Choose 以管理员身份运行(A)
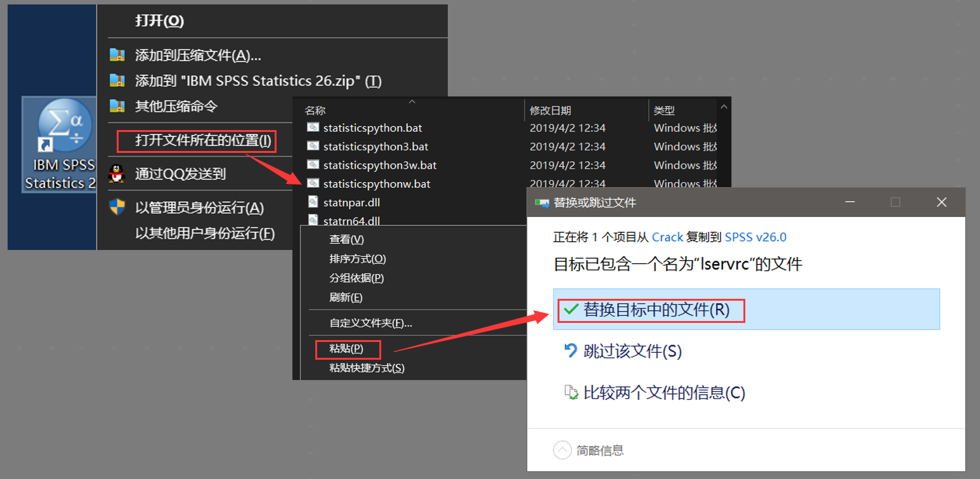The height and width of the screenshot is (479, 980). 199,207
